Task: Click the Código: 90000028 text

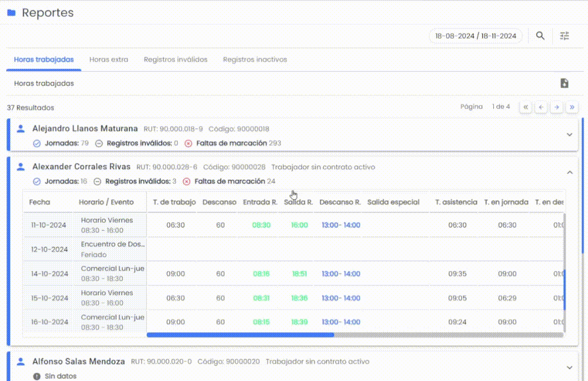Action: (x=234, y=167)
